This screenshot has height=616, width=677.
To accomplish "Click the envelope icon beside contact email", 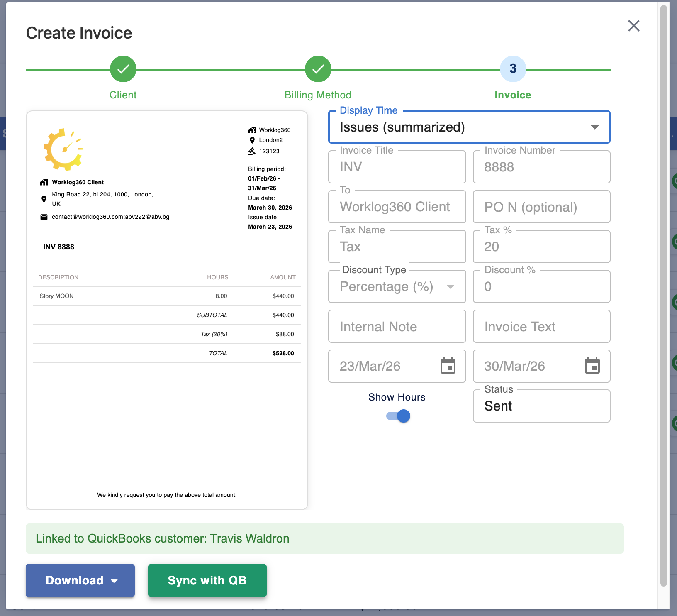I will (x=44, y=217).
